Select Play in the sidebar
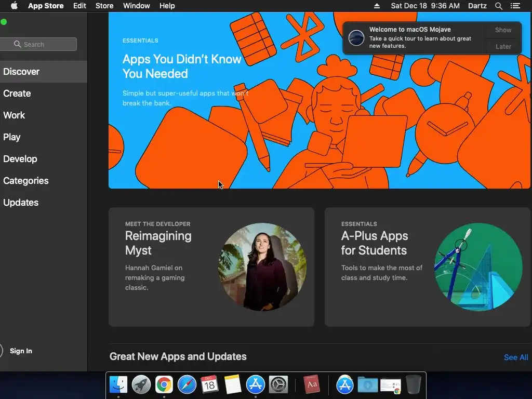Screen dimensions: 532x399 click(44, 137)
